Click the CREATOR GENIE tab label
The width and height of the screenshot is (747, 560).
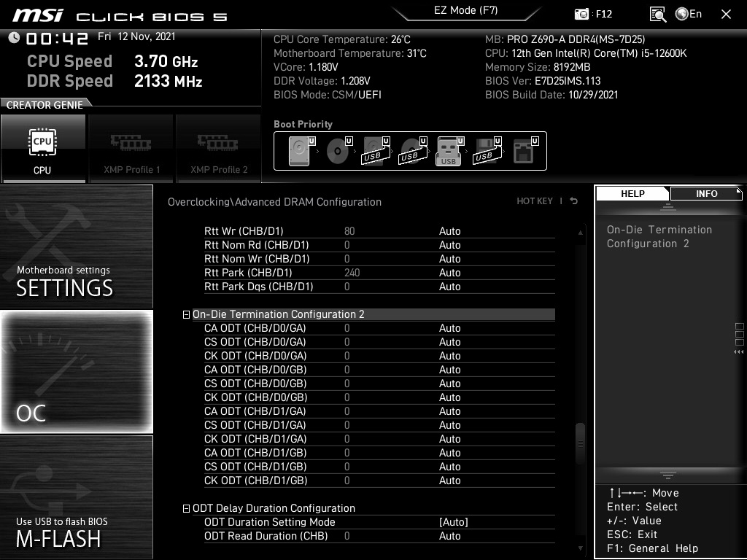(x=44, y=105)
